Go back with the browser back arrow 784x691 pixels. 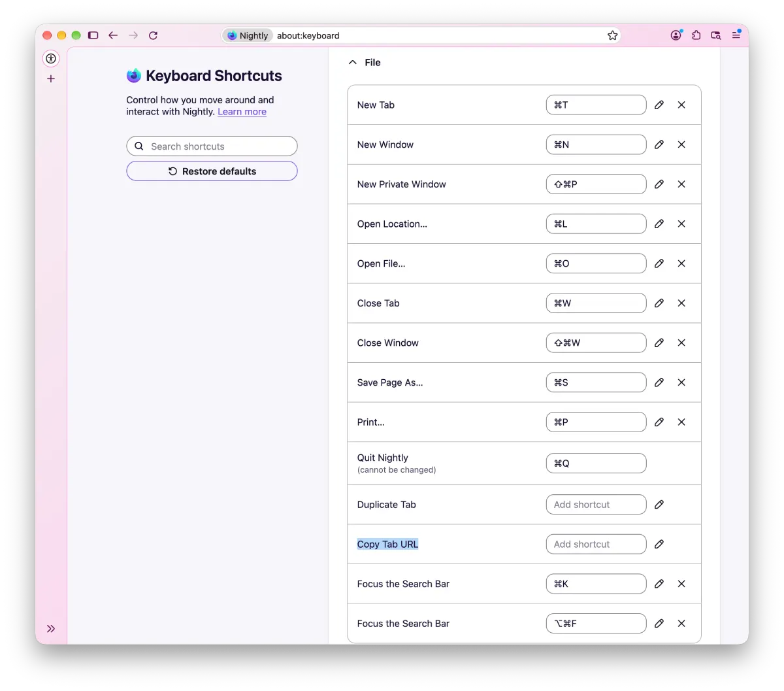click(113, 35)
